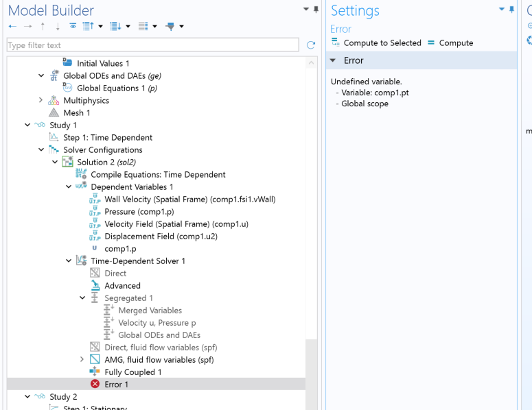Expand the Multiphysics node
This screenshot has height=410, width=532.
coord(41,101)
